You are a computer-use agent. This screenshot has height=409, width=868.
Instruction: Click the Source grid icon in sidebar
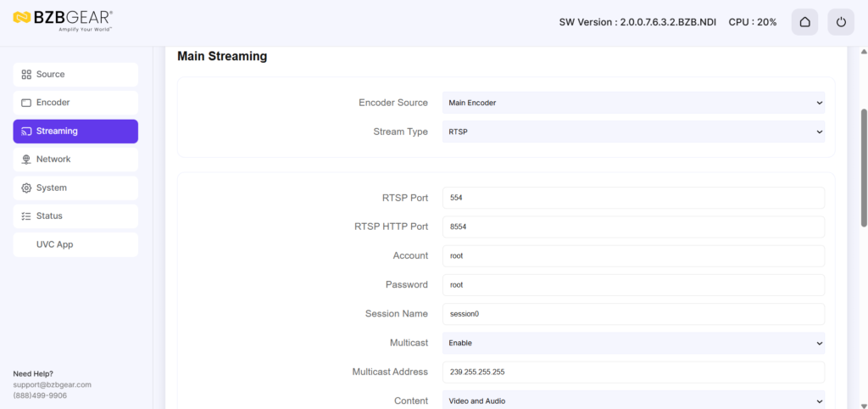coord(26,75)
